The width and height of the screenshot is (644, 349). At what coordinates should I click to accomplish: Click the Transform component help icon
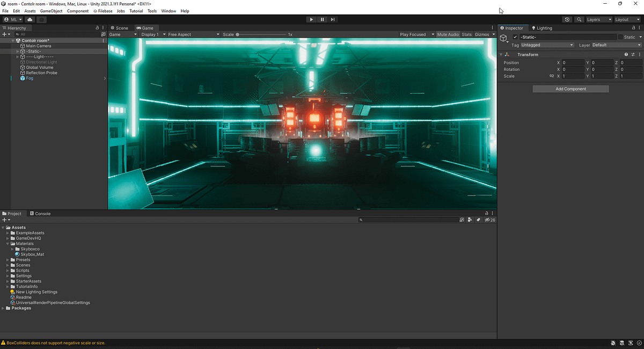(626, 54)
